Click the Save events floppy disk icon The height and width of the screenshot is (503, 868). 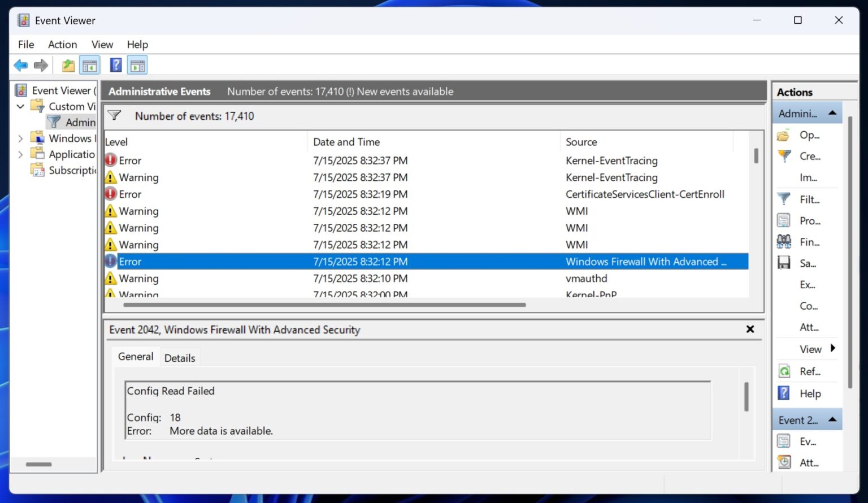784,263
